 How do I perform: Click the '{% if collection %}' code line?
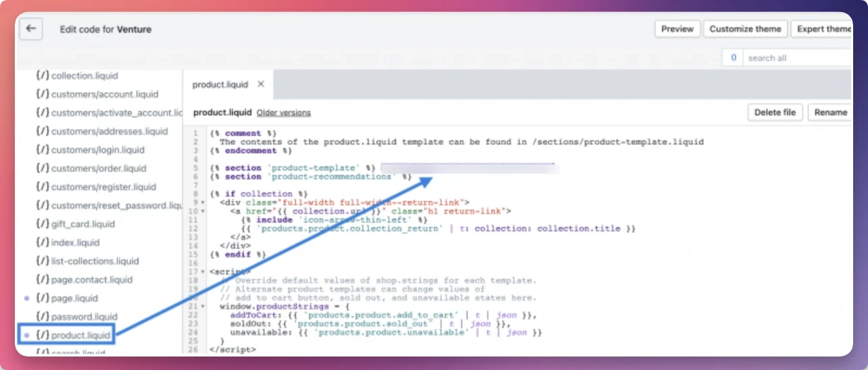point(258,194)
